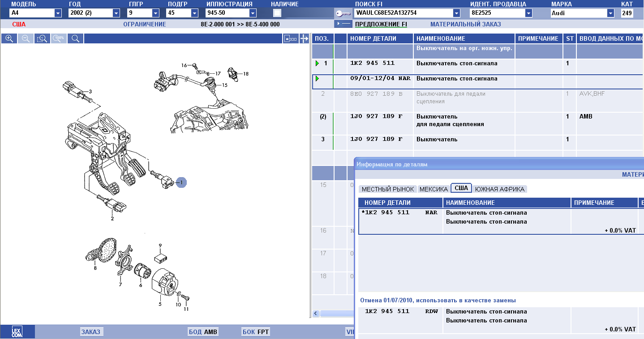Open the МОДЕЛЬ dropdown showing A4
Viewport: 644px width, 339px height.
pyautogui.click(x=58, y=13)
